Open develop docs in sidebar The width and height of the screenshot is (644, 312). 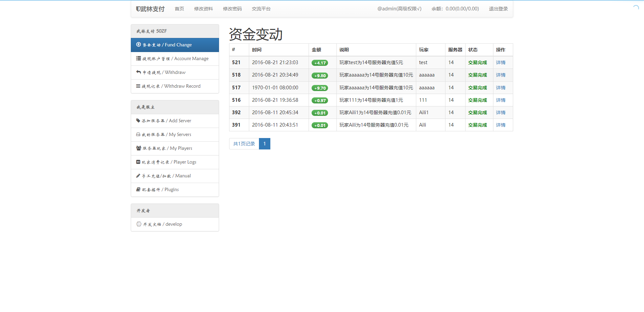pos(175,224)
